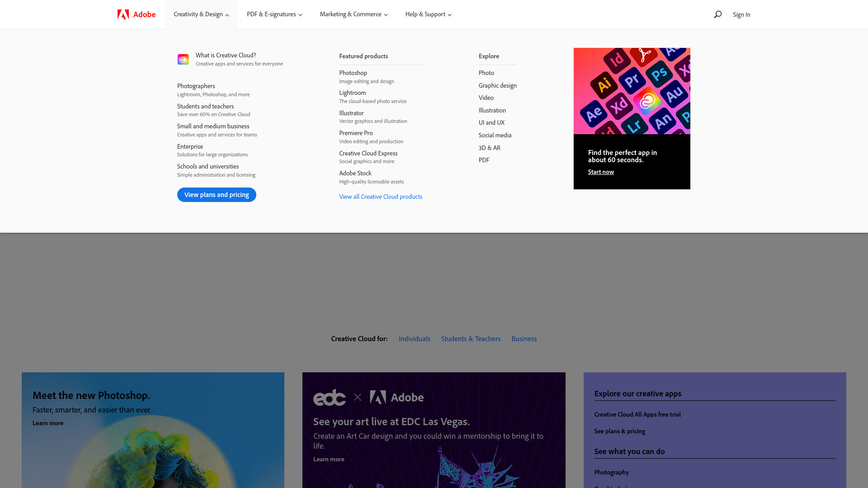Viewport: 868px width, 488px height.
Task: Click See your art live at EDC heading
Action: tap(392, 422)
